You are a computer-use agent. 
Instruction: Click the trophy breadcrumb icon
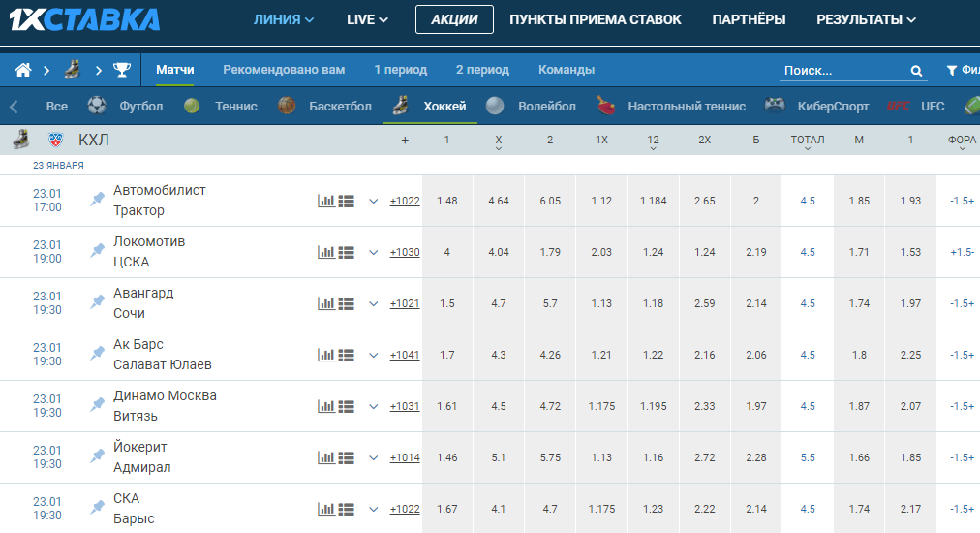[x=122, y=70]
